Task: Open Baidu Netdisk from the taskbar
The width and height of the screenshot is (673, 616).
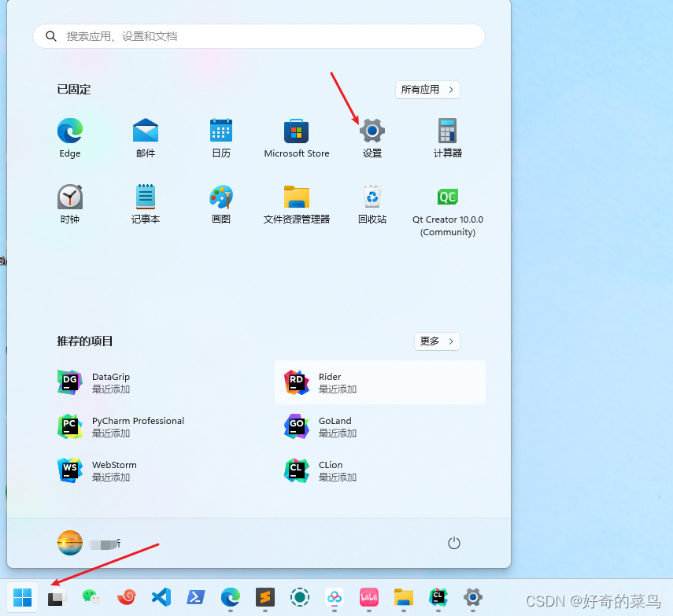Action: click(x=335, y=597)
